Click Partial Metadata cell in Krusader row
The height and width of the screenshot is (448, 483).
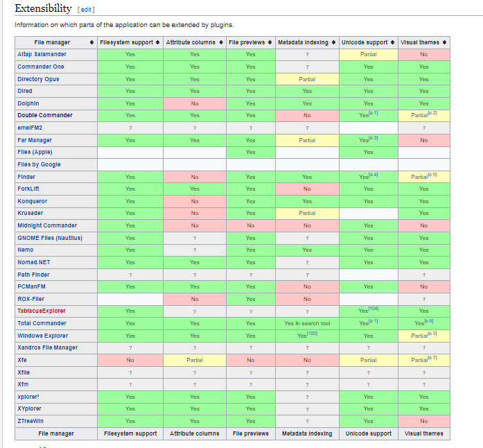coord(307,213)
